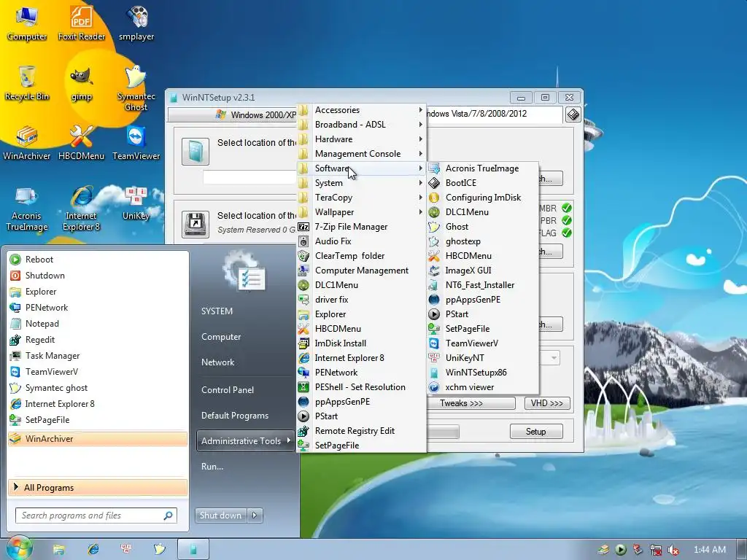Screen dimensions: 747x560
Task: Expand Wallpaper folder submenu
Action: coord(360,212)
